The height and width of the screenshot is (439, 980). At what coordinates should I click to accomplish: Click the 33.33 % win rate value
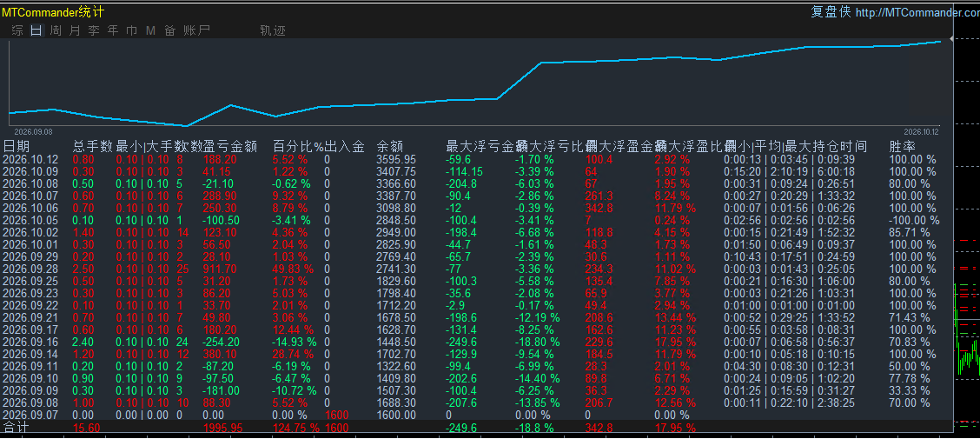pyautogui.click(x=910, y=390)
